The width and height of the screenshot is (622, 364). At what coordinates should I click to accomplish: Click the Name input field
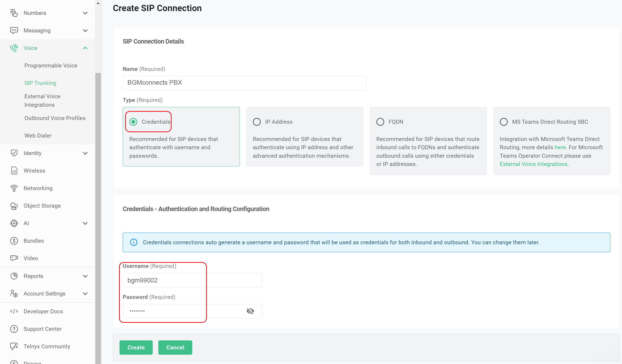pyautogui.click(x=244, y=83)
